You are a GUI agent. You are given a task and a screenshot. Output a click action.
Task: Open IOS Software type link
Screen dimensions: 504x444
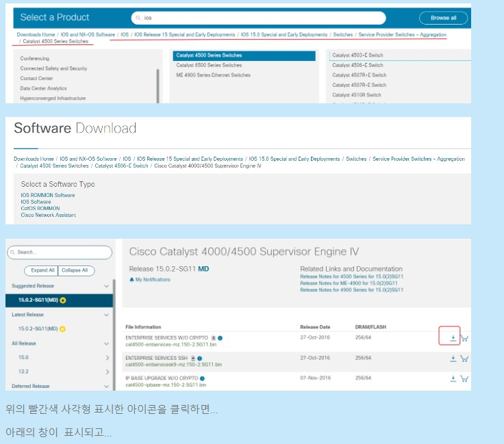point(36,202)
